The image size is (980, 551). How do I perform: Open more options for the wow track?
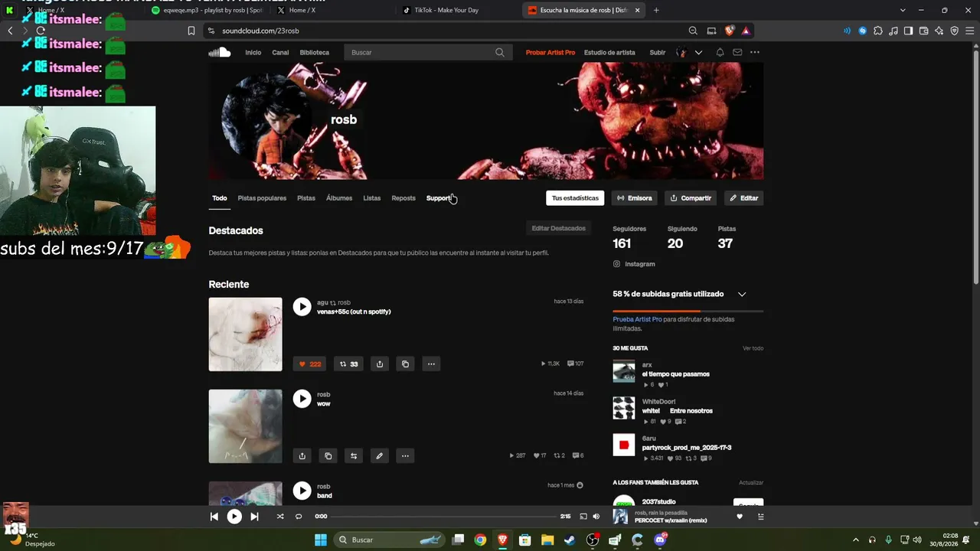coord(405,456)
